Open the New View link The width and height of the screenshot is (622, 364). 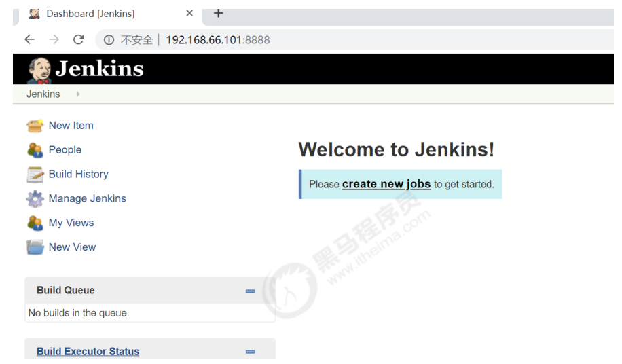pos(72,247)
